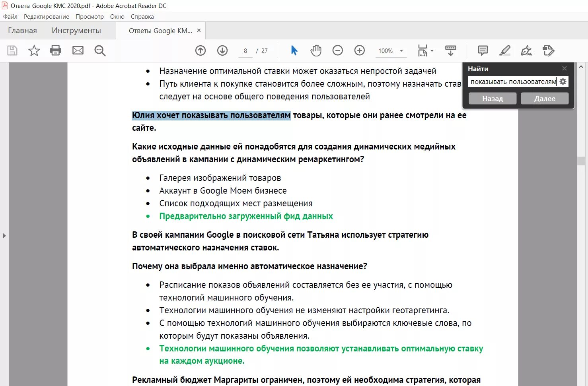Click the total page count 27

click(265, 51)
